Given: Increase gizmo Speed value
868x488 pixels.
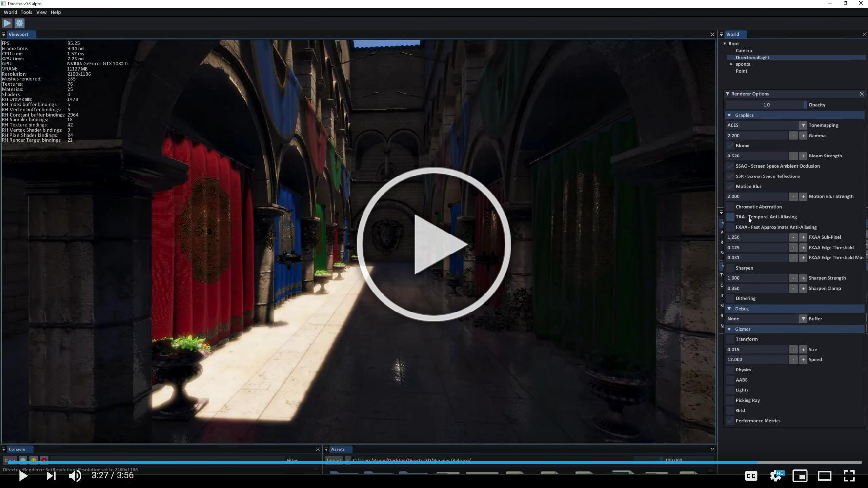Looking at the screenshot, I should click(803, 360).
